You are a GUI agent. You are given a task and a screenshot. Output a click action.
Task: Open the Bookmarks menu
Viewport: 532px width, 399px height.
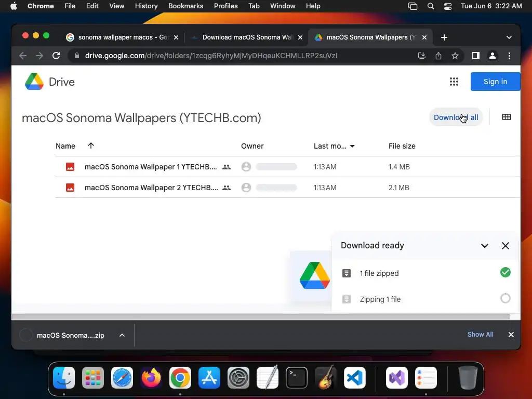[185, 6]
